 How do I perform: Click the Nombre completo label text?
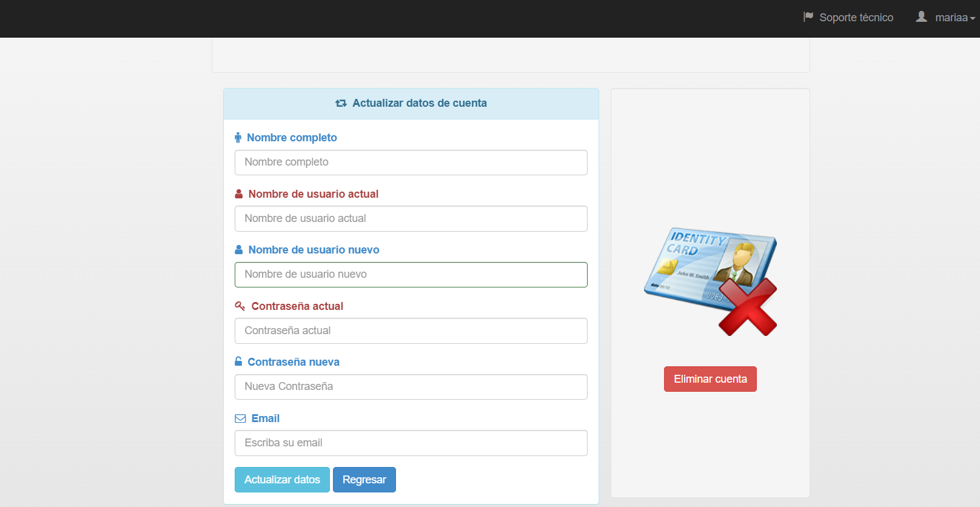[292, 138]
